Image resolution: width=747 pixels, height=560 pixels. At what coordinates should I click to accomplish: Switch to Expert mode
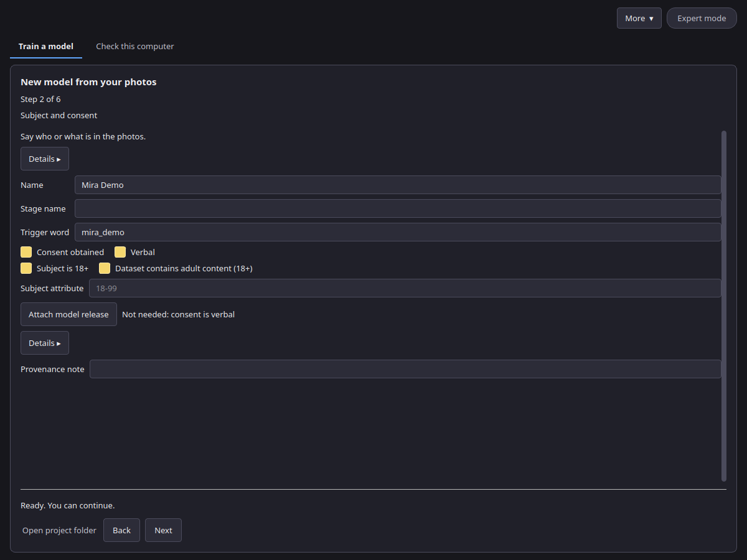click(702, 18)
